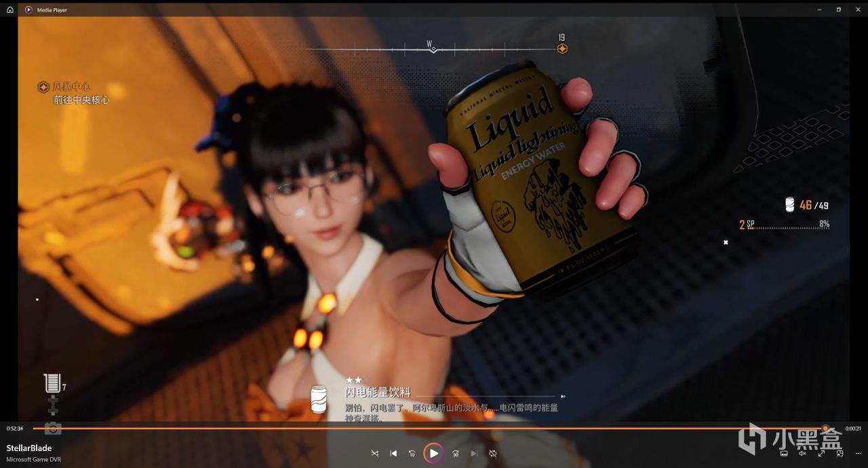
Task: Jump to the next track
Action: click(474, 453)
